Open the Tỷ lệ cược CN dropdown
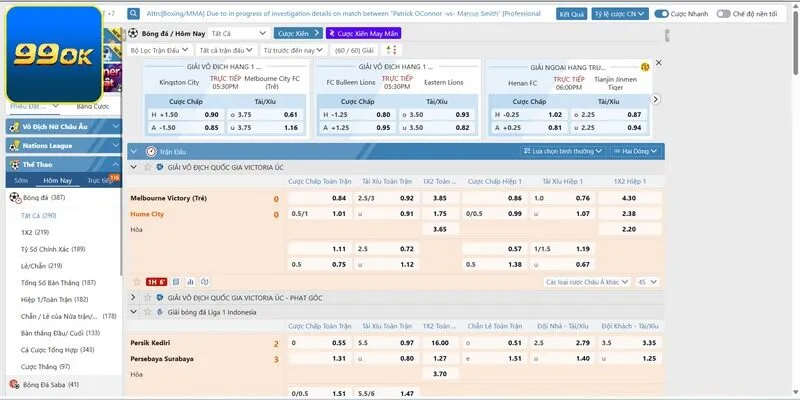The image size is (800, 400). 619,15
